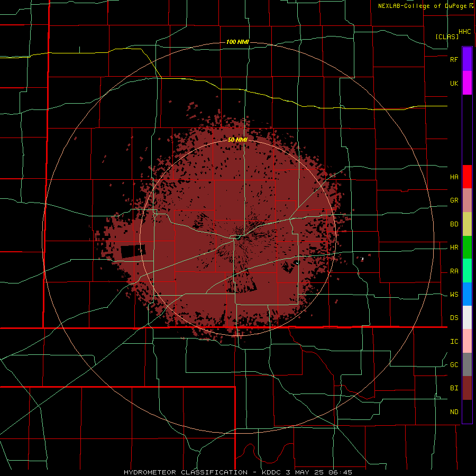Screen dimensions: 476x476
Task: Click the purple RF color swatch
Action: tap(467, 59)
